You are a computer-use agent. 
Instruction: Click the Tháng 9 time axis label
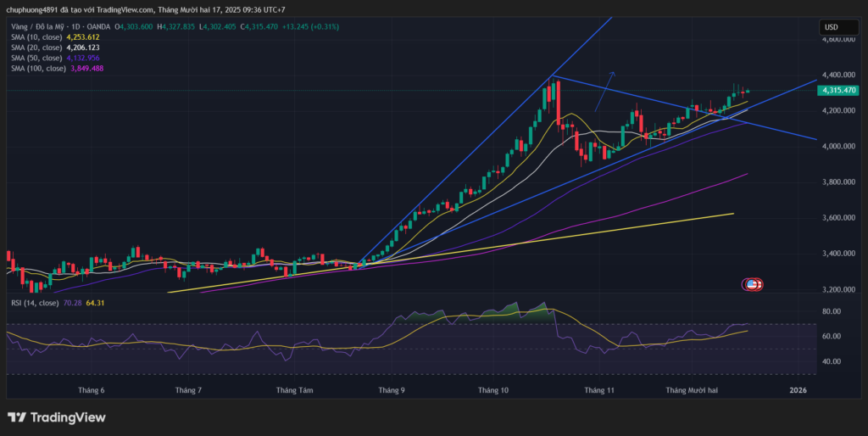pyautogui.click(x=391, y=390)
